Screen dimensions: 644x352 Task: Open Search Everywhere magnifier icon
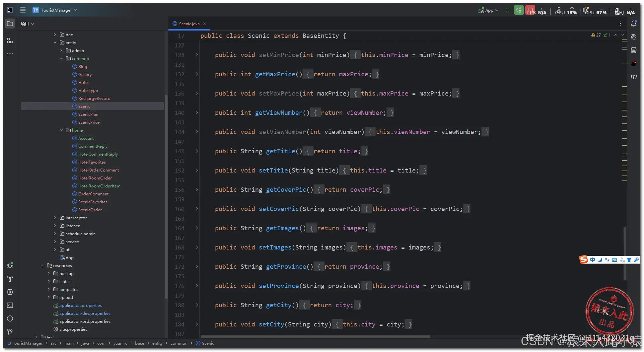(x=573, y=10)
